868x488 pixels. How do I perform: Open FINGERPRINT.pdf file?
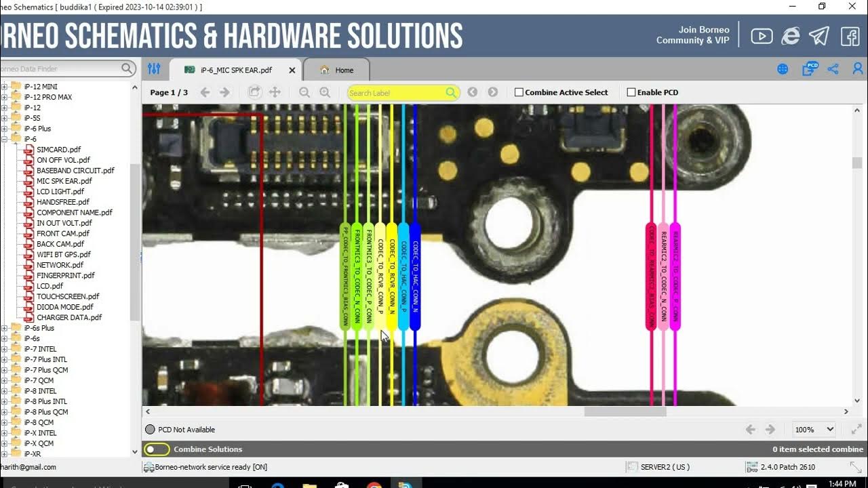click(x=65, y=276)
